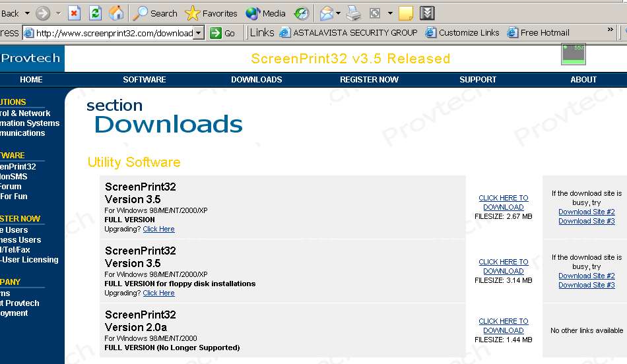The width and height of the screenshot is (627, 364).
Task: Click Upgrading Click Here under full version
Action: click(159, 229)
